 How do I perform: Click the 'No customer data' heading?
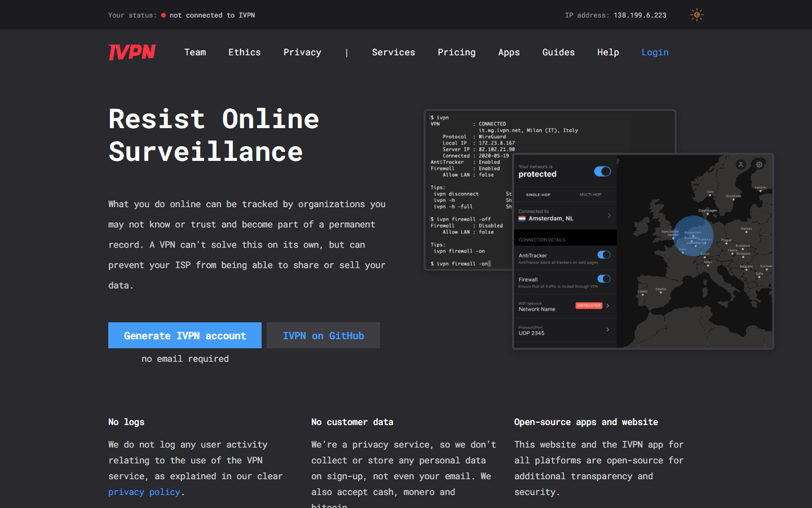point(352,422)
